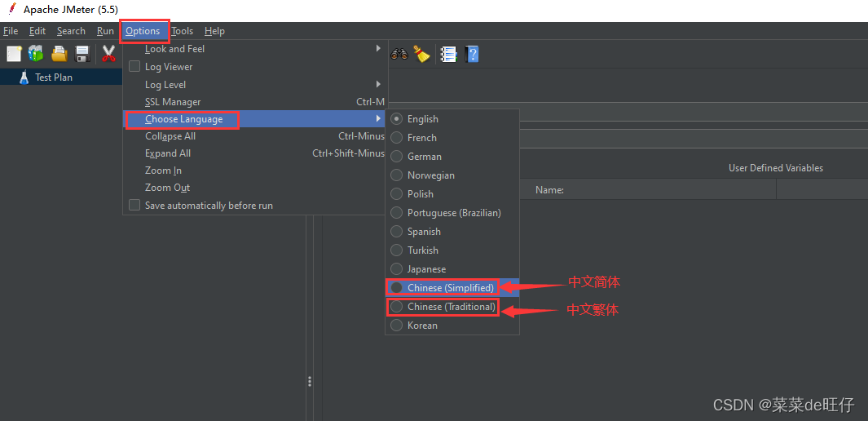Click the Cut scissors icon
Image resolution: width=868 pixels, height=421 pixels.
coord(108,54)
